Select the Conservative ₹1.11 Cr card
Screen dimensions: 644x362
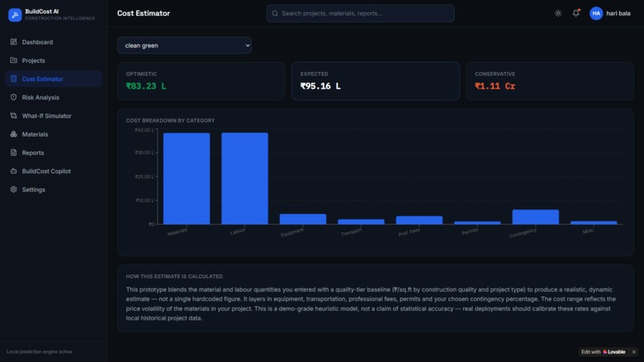[x=550, y=81]
